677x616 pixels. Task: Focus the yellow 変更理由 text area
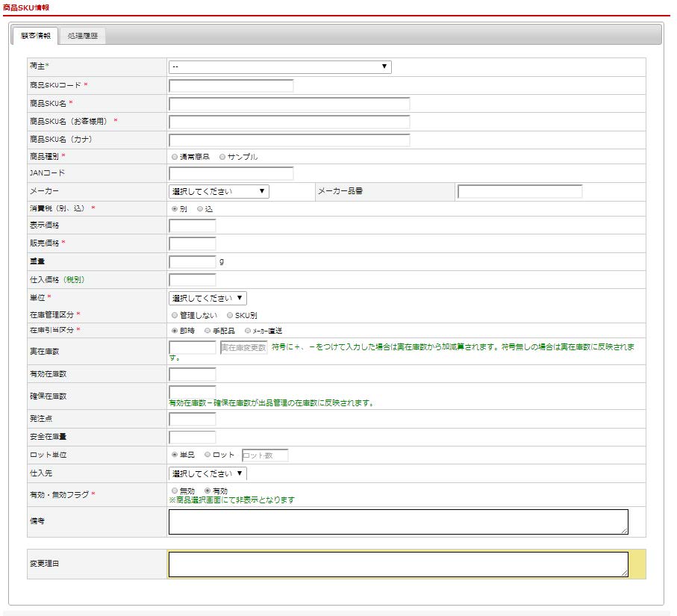coord(398,564)
